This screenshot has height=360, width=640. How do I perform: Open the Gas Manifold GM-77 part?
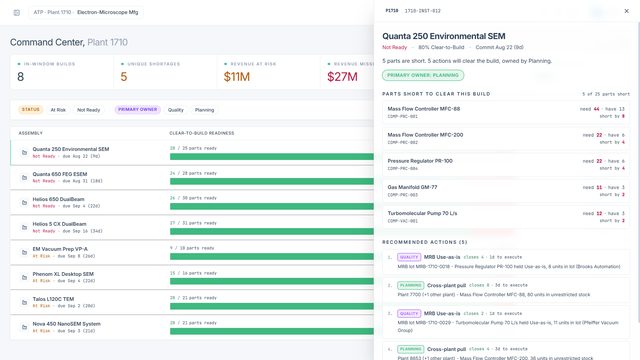click(506, 191)
